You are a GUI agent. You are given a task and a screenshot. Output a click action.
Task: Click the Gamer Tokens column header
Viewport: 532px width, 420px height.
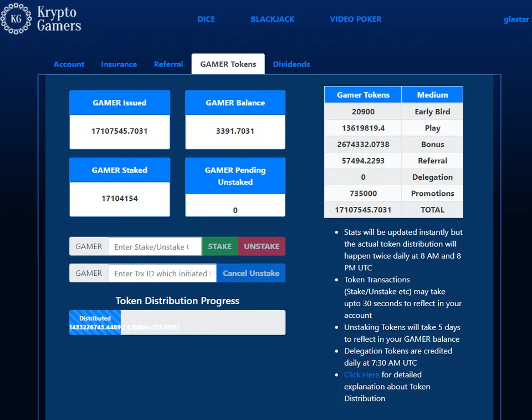(x=363, y=95)
